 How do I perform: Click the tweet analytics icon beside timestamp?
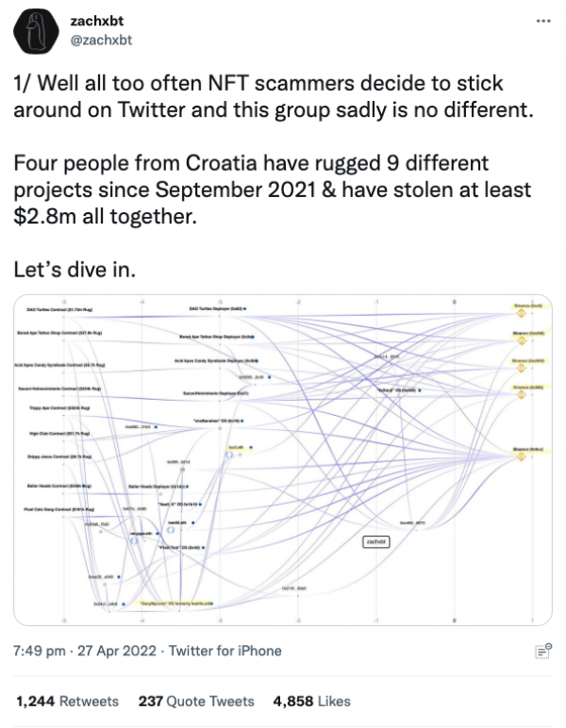[x=542, y=651]
